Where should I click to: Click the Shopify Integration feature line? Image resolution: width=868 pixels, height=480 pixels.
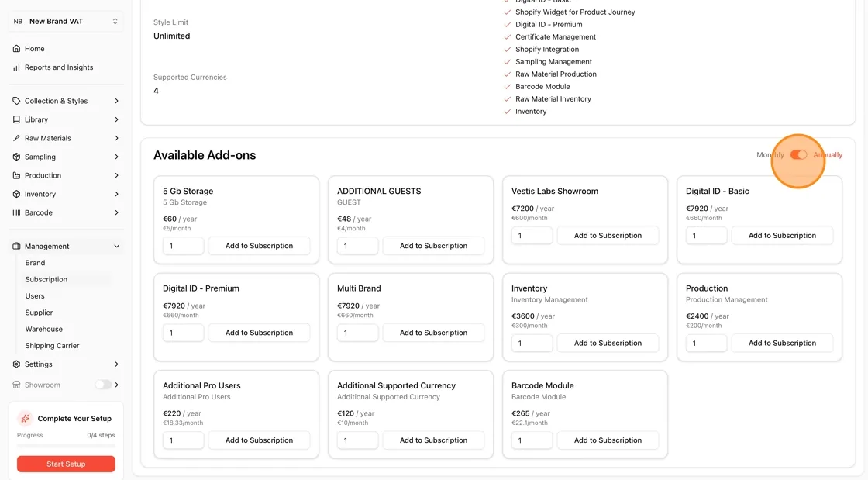coord(547,50)
